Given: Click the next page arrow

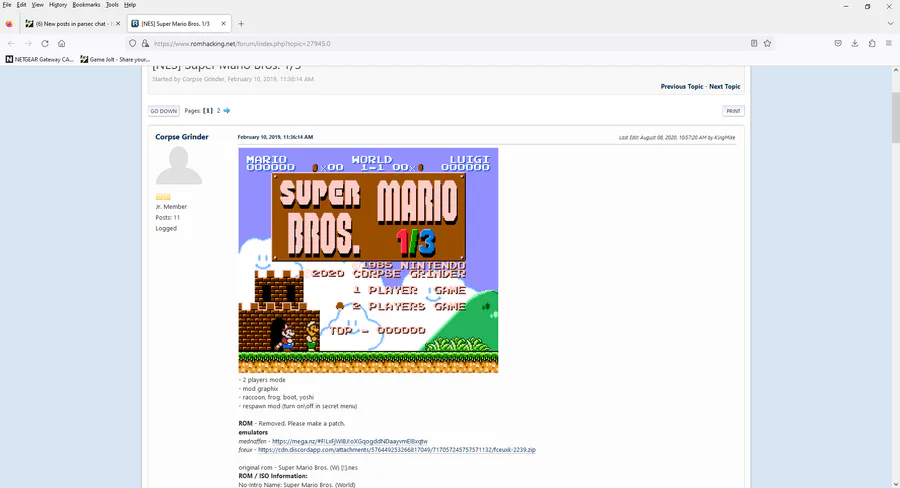Looking at the screenshot, I should coord(227,111).
